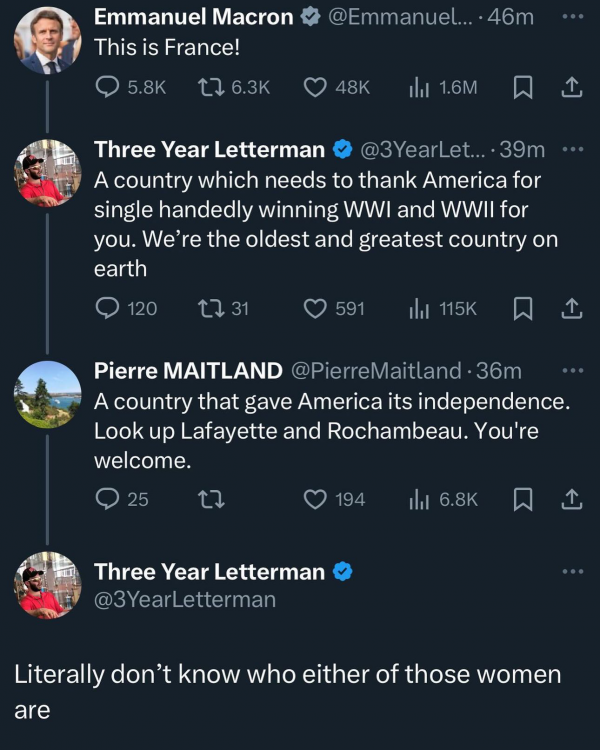Click Emmanuel Macron's profile picture

[47, 40]
